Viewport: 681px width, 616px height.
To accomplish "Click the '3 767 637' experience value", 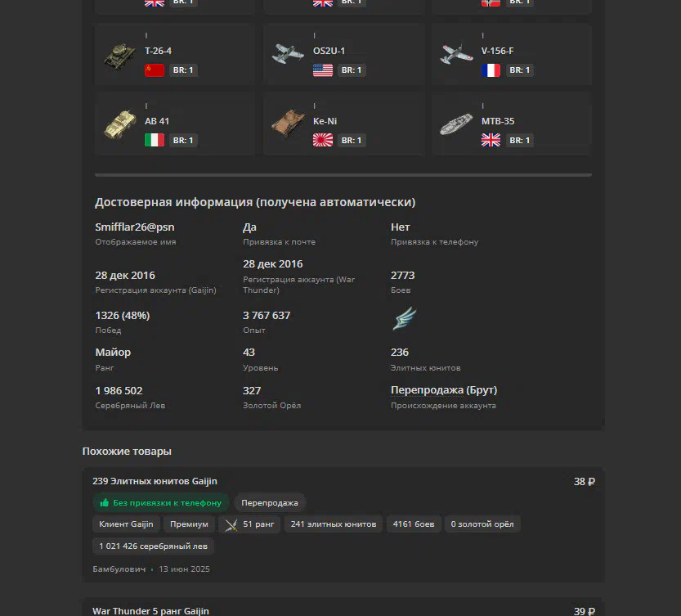I will [267, 316].
